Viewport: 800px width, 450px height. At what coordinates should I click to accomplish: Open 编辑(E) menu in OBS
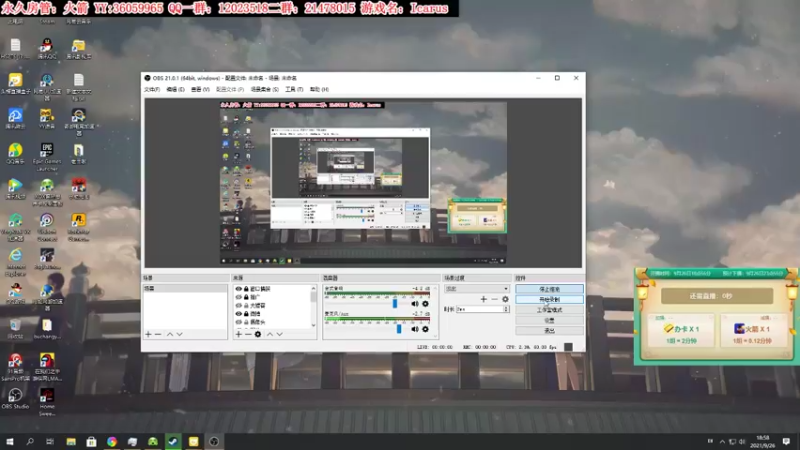176,89
